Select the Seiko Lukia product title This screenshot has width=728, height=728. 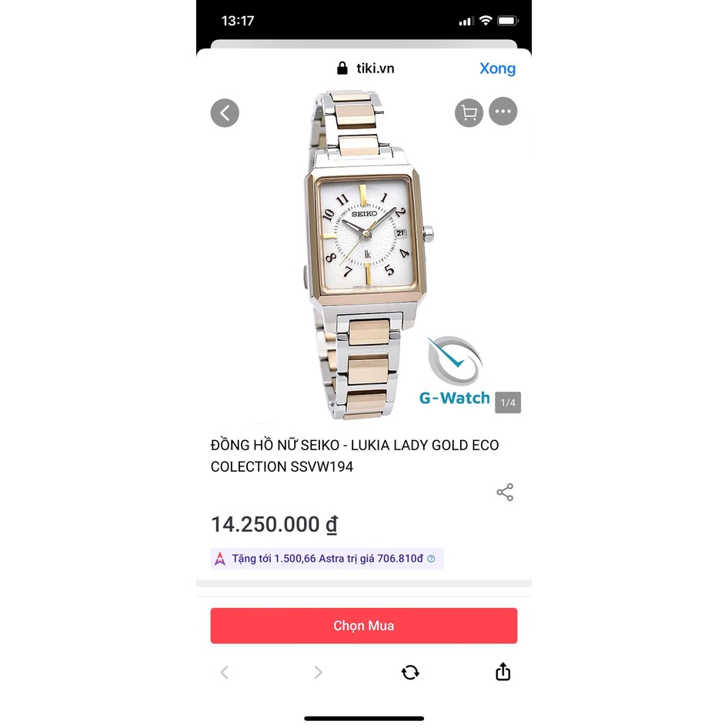click(355, 456)
